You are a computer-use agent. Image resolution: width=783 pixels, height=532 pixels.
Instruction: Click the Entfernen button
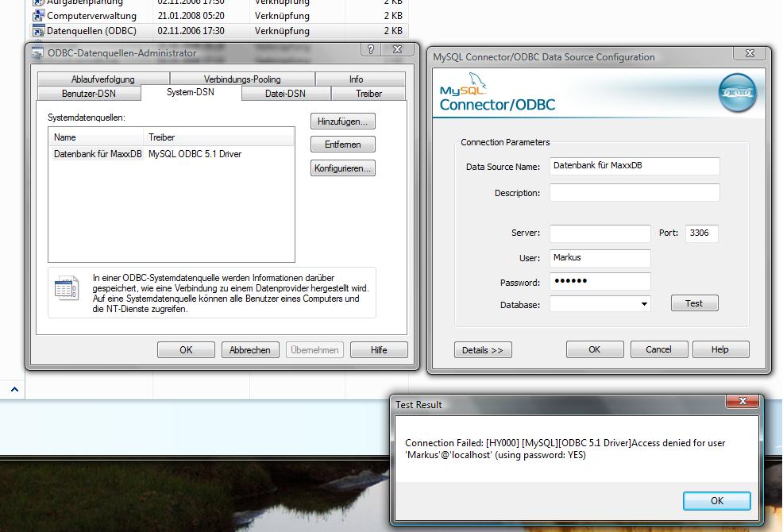click(x=342, y=145)
